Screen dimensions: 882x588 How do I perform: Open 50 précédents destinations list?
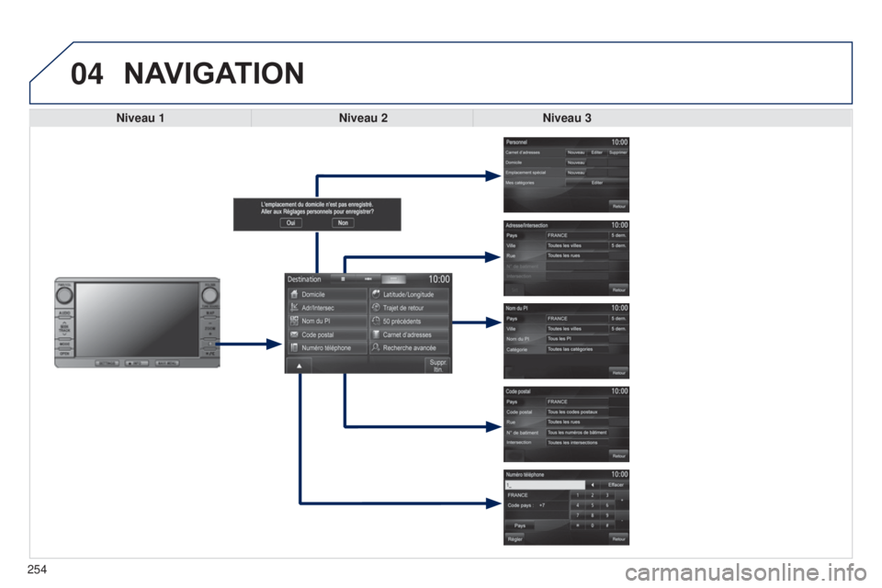point(409,322)
